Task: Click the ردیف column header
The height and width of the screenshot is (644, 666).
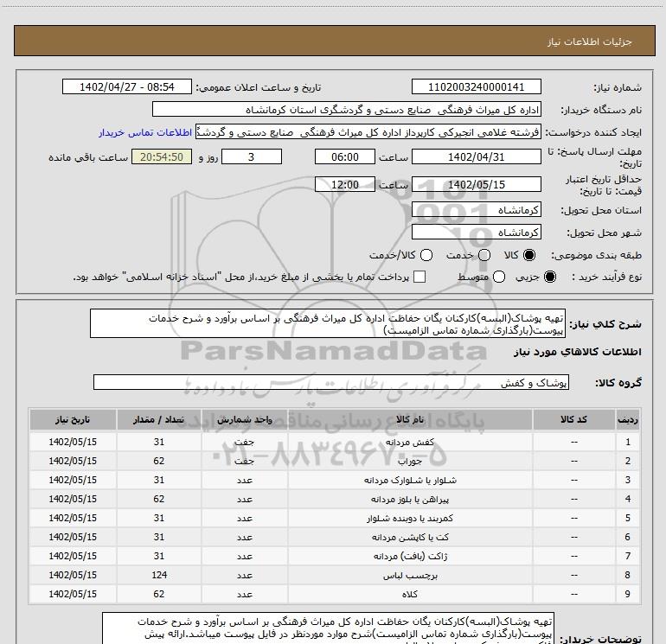Action: tap(628, 420)
